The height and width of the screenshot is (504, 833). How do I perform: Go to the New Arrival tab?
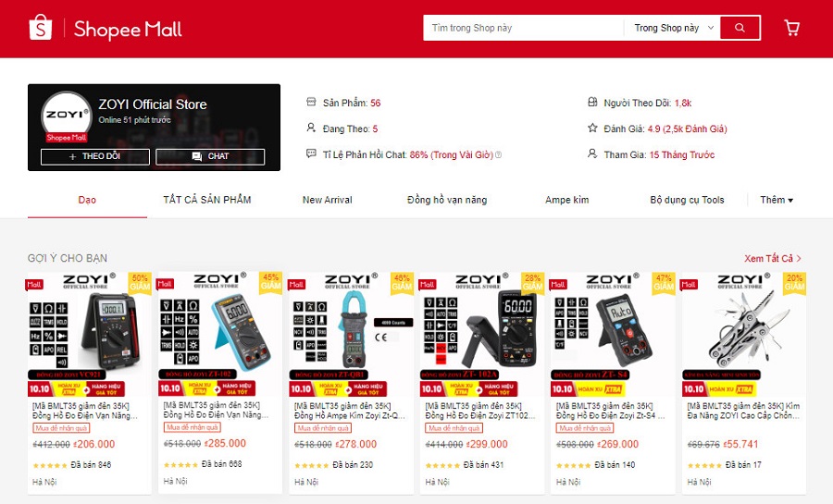coord(328,200)
